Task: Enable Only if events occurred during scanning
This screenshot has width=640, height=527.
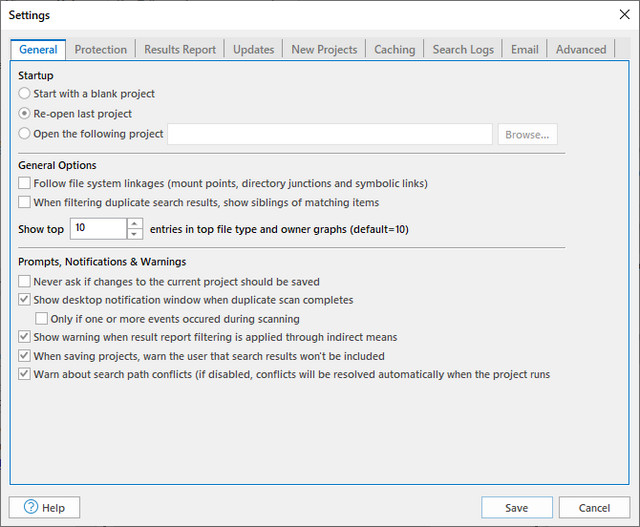Action: [41, 319]
